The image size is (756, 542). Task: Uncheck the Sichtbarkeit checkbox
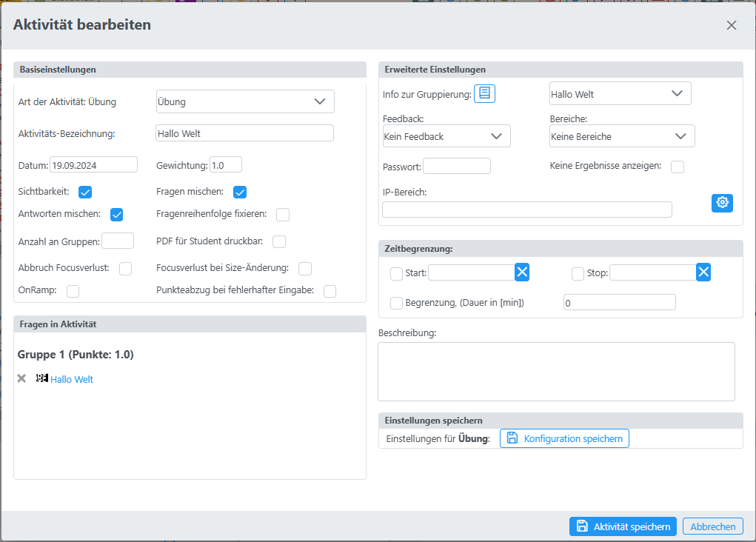(x=85, y=193)
